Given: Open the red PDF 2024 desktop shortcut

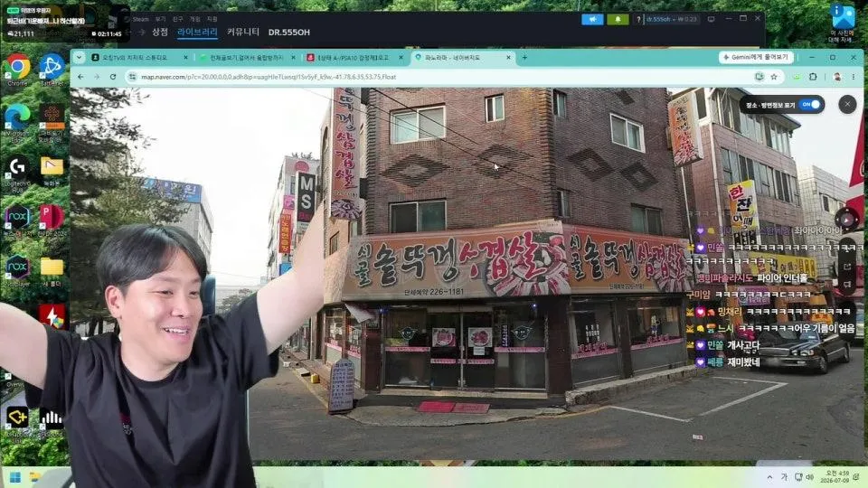Looking at the screenshot, I should click(x=52, y=221).
